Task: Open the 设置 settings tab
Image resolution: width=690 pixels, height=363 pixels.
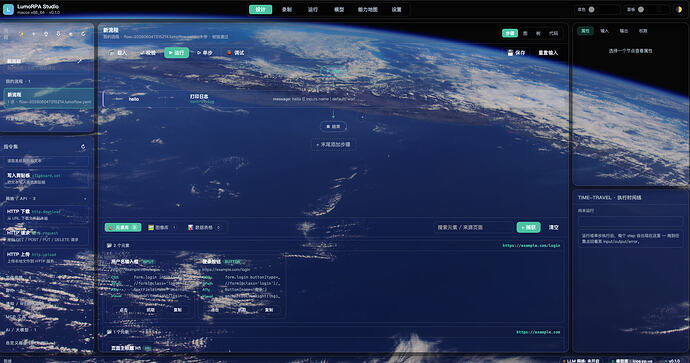Action: pyautogui.click(x=396, y=9)
